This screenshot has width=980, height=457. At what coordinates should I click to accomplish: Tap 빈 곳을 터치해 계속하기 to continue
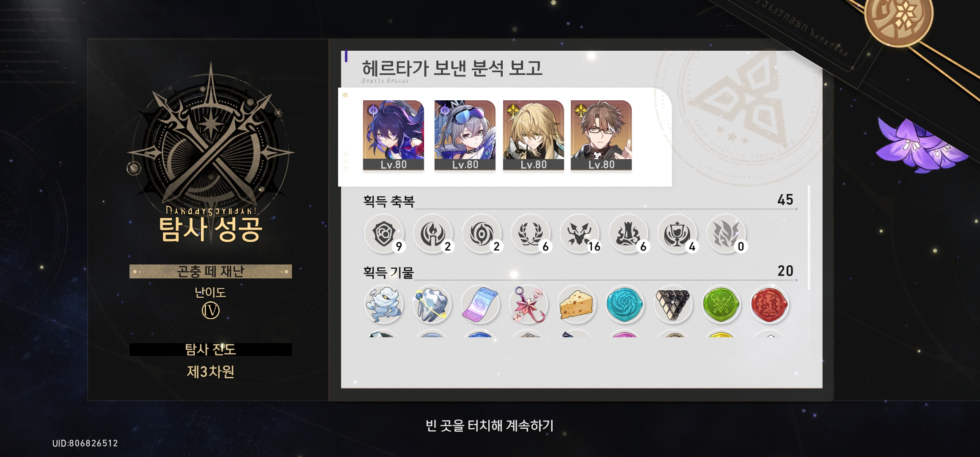490,425
